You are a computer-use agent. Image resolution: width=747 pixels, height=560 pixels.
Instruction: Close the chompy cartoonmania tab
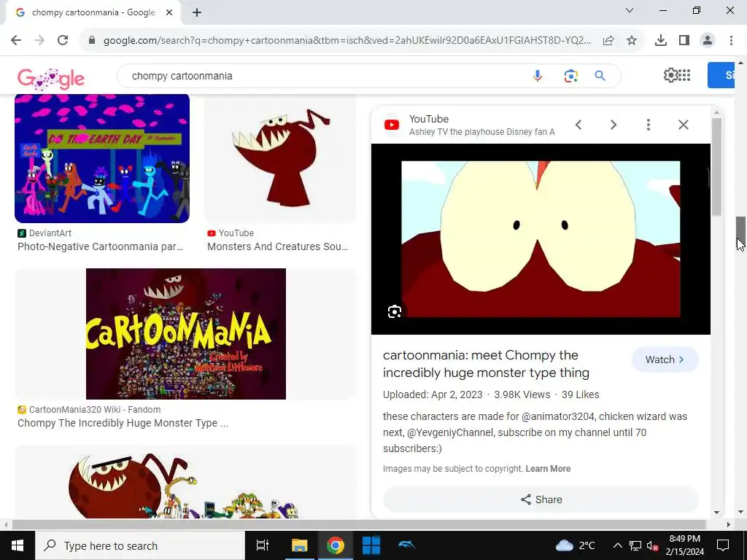[x=169, y=13]
